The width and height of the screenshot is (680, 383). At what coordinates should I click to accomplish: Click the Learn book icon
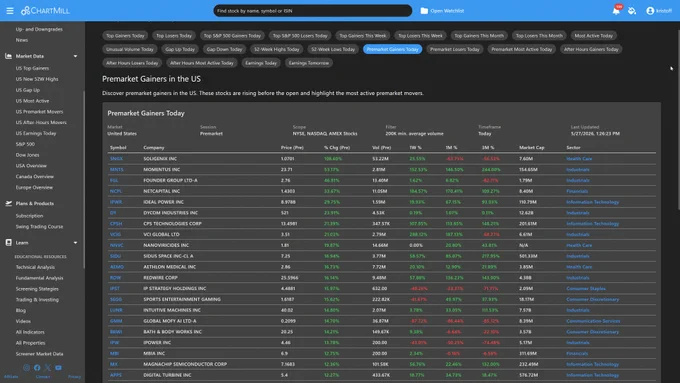coord(8,242)
